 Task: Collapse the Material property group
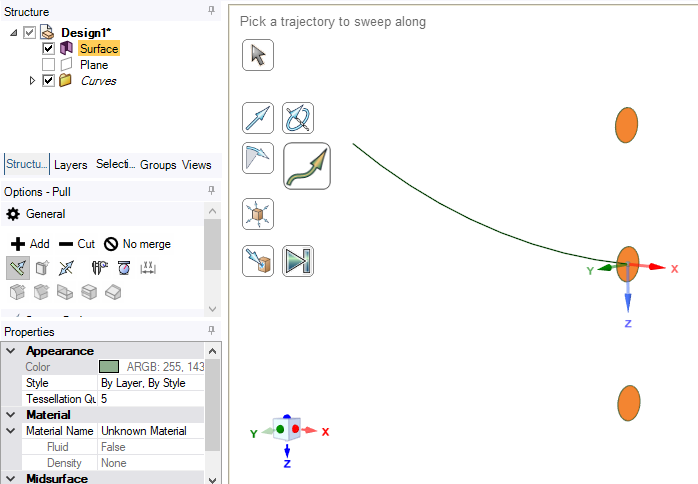tap(11, 415)
